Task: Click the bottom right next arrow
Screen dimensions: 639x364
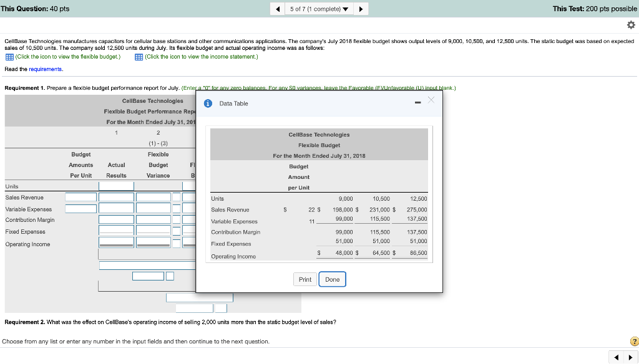Action: pyautogui.click(x=631, y=358)
